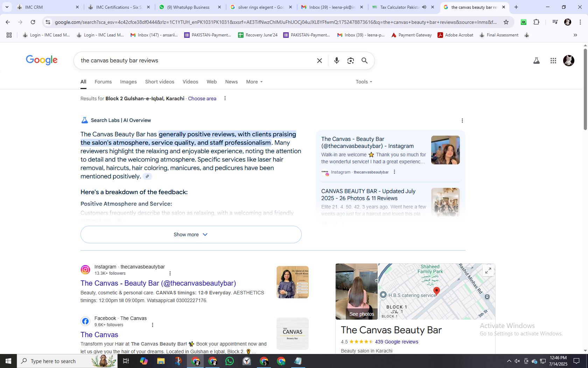Open location results three-dot menu
Image resolution: width=588 pixels, height=368 pixels.
[x=225, y=98]
